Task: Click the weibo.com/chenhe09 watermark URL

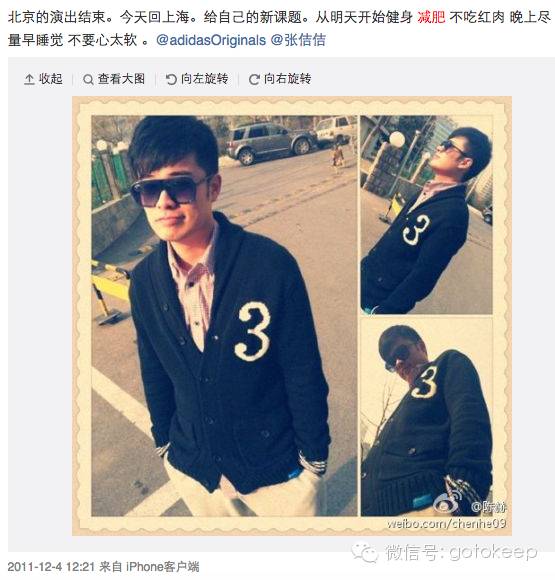Action: click(x=446, y=523)
